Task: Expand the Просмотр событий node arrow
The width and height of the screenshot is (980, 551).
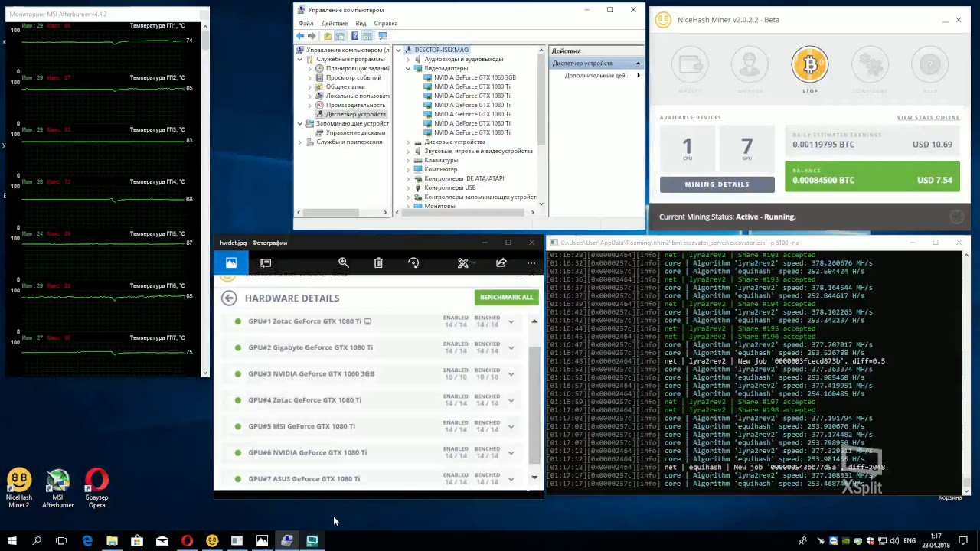Action: coord(309,77)
